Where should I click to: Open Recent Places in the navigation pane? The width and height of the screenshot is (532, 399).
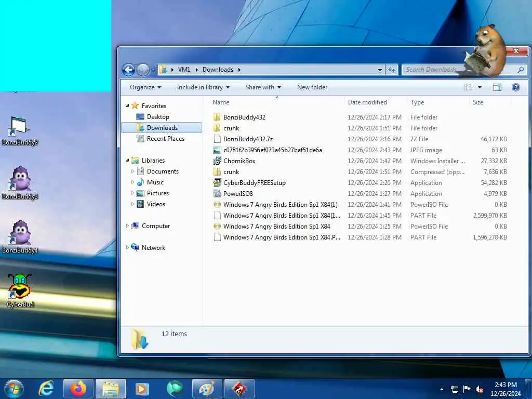165,138
